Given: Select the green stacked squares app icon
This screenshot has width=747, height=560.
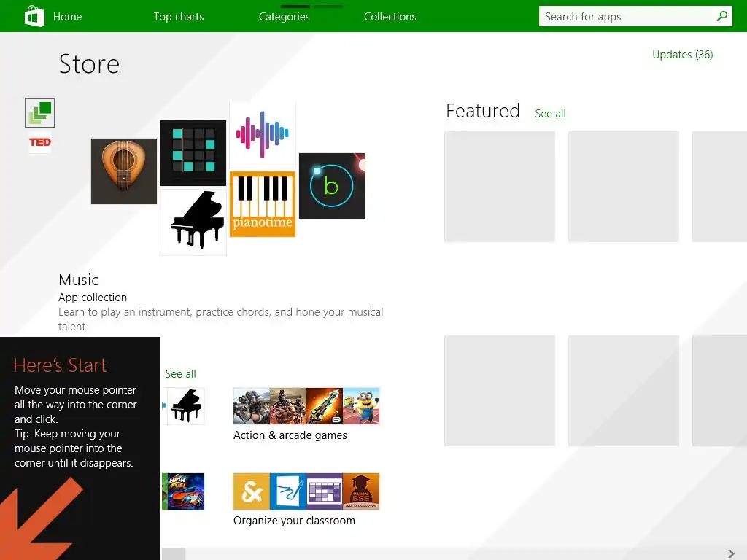Looking at the screenshot, I should (x=40, y=113).
